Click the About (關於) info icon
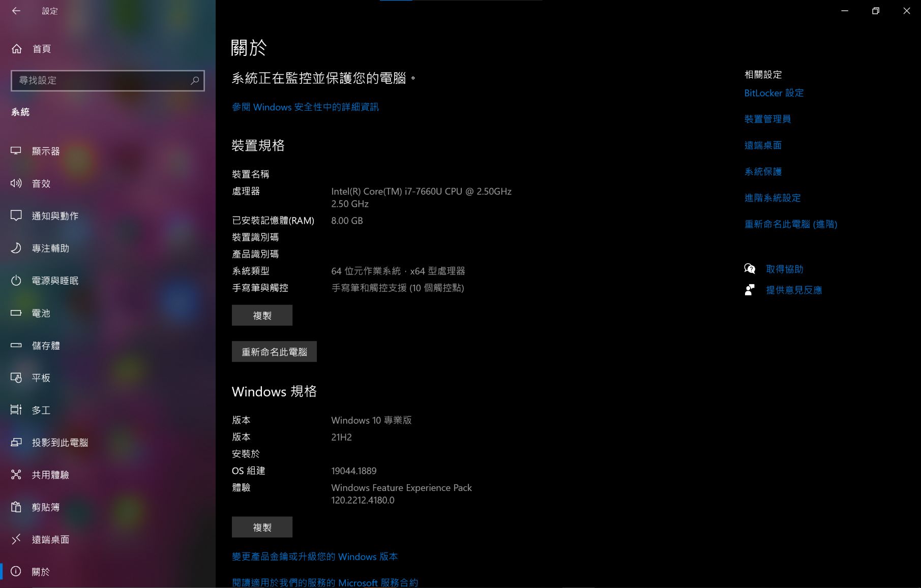This screenshot has height=588, width=921. [16, 571]
